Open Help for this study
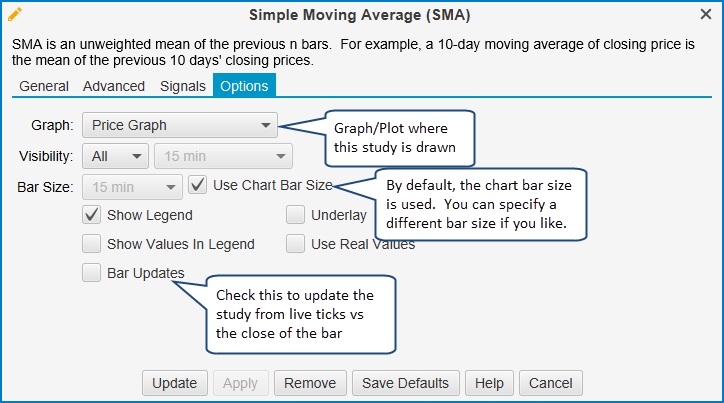Viewport: 724px width, 403px height. (489, 383)
